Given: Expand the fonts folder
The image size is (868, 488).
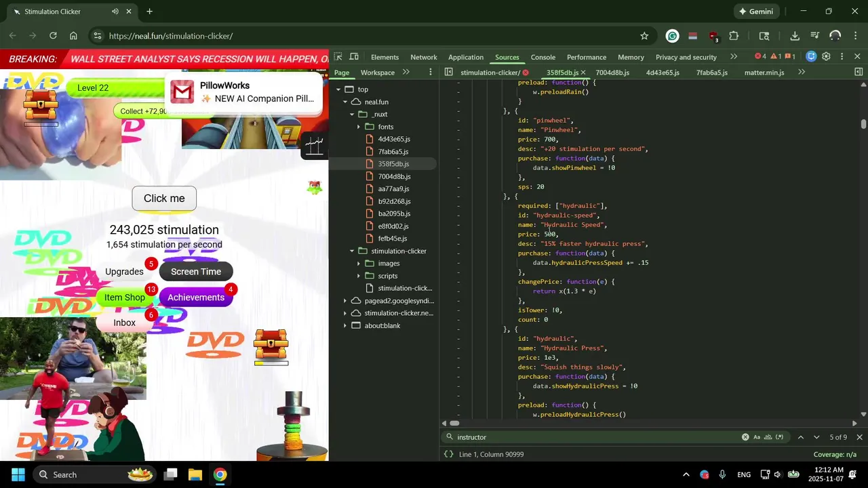Looking at the screenshot, I should point(358,127).
